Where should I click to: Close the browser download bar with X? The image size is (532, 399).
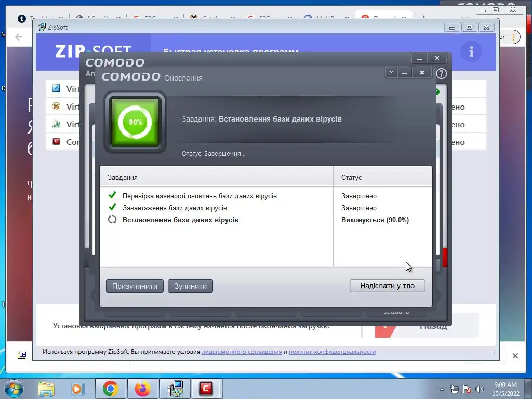point(515,356)
